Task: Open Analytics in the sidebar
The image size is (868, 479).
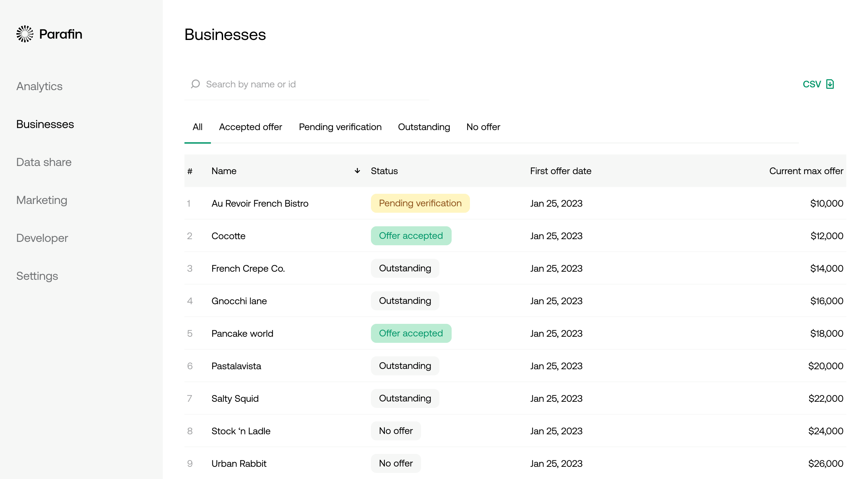Action: (39, 86)
